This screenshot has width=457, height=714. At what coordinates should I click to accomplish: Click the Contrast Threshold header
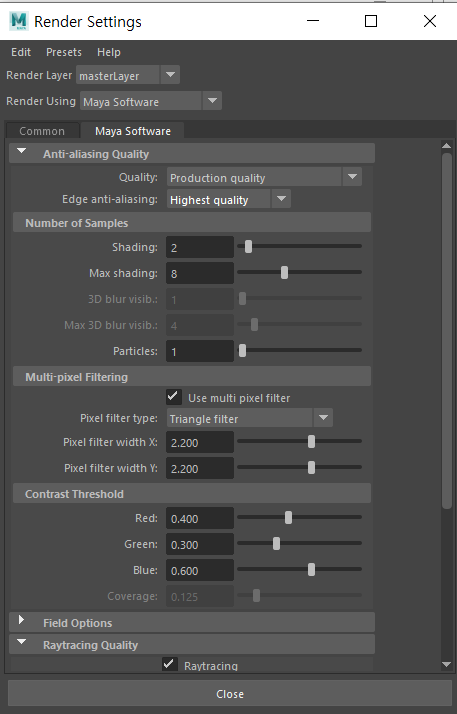click(192, 494)
